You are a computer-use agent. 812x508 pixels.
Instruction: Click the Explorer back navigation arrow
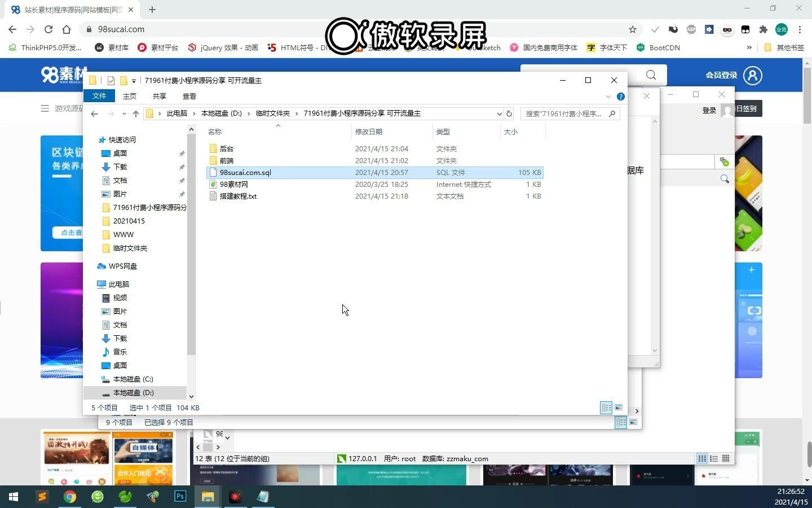click(94, 113)
